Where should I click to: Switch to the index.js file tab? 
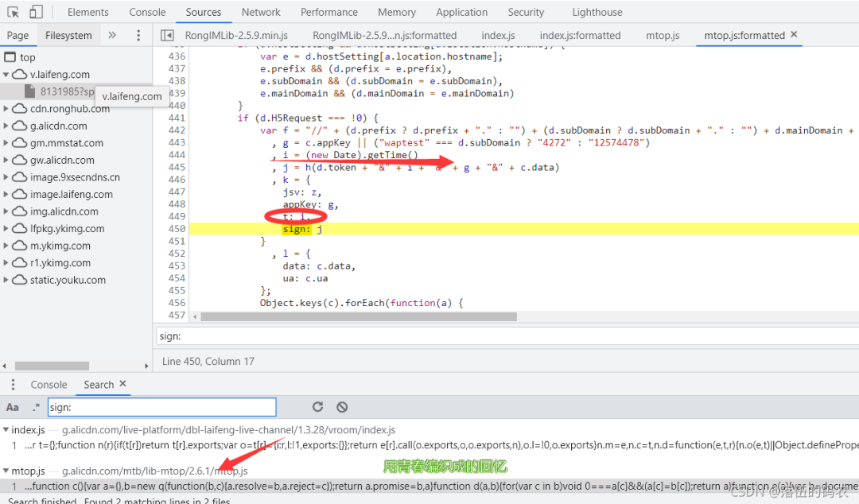[x=498, y=36]
